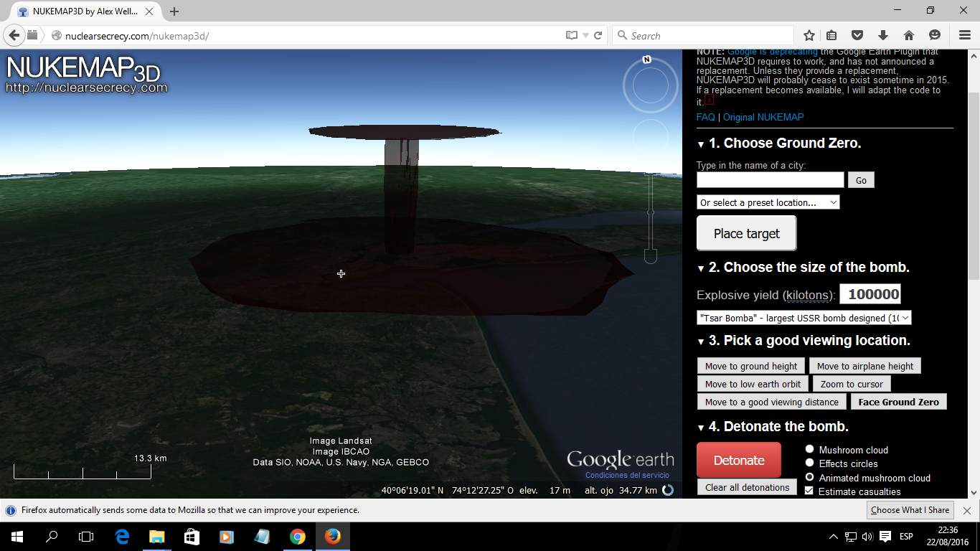Click the Place target button
Image resolution: width=980 pixels, height=551 pixels.
[x=747, y=233]
